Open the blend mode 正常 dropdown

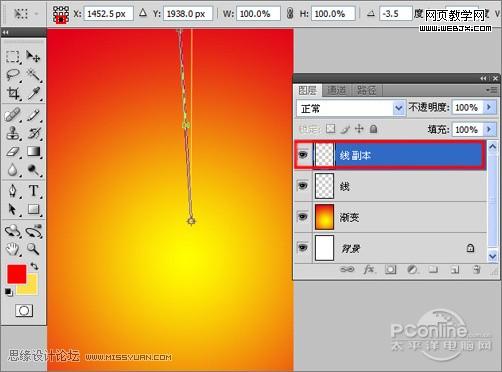[x=398, y=108]
